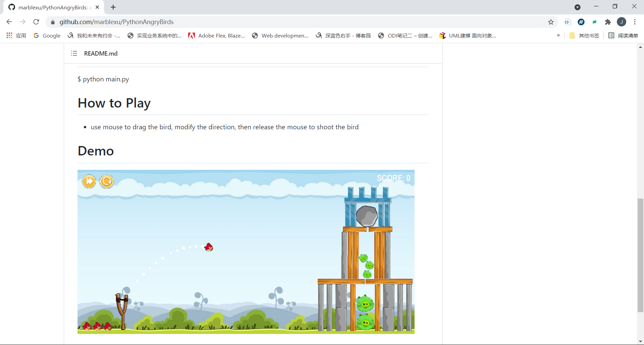Open the green extension icon
Viewport: 644px width, 345px height.
pos(594,22)
